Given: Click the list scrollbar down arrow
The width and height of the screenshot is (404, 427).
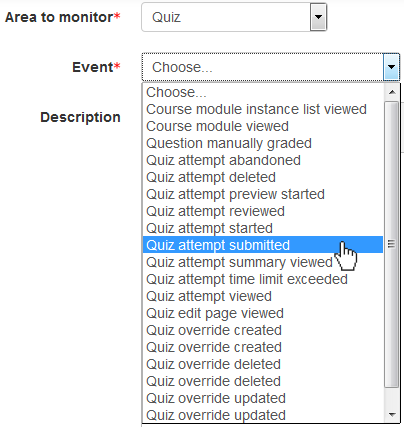Looking at the screenshot, I should (x=392, y=415).
